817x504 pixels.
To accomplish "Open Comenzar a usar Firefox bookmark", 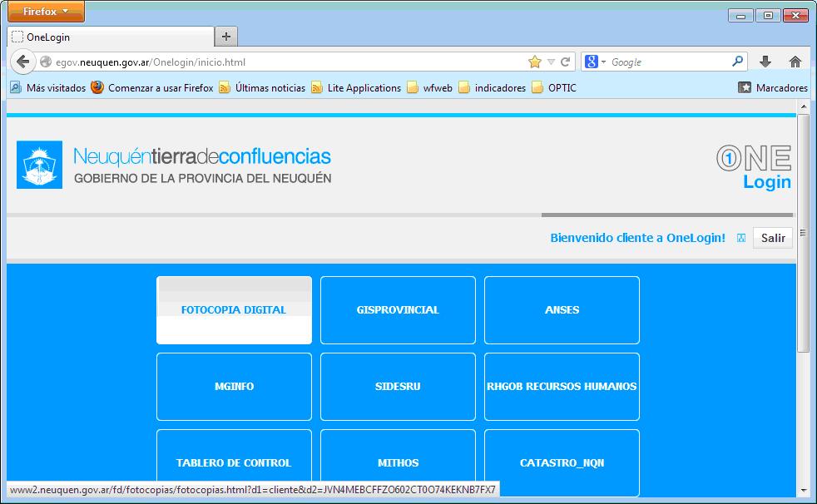I will [152, 87].
